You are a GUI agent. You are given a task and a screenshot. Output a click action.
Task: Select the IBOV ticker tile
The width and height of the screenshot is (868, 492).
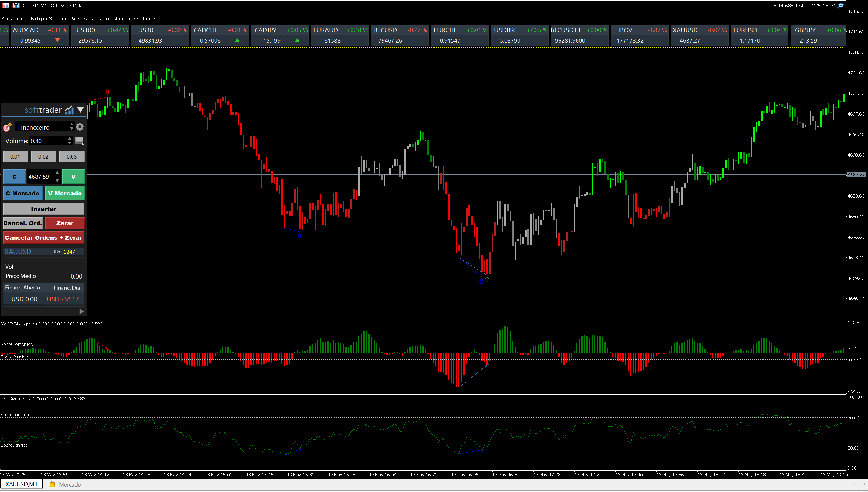639,35
